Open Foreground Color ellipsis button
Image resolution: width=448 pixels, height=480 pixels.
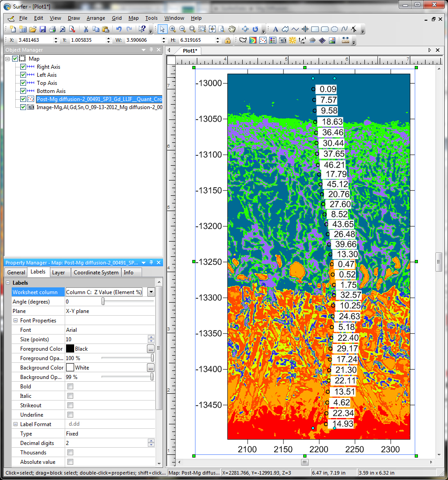[151, 349]
